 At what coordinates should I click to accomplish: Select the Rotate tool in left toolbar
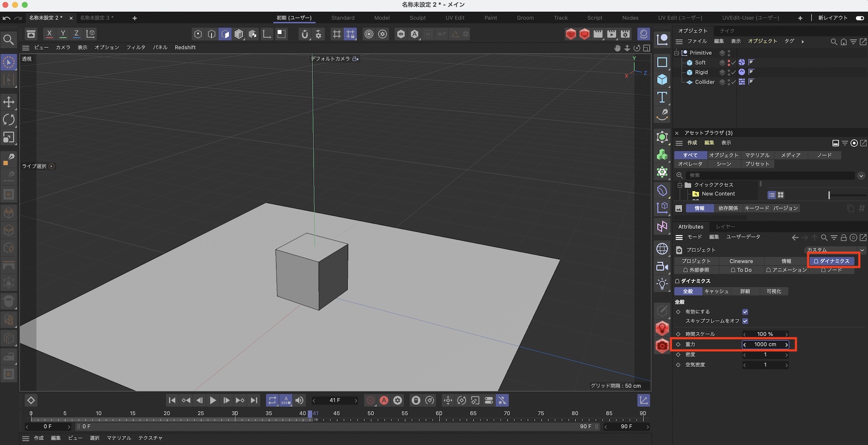pyautogui.click(x=9, y=120)
